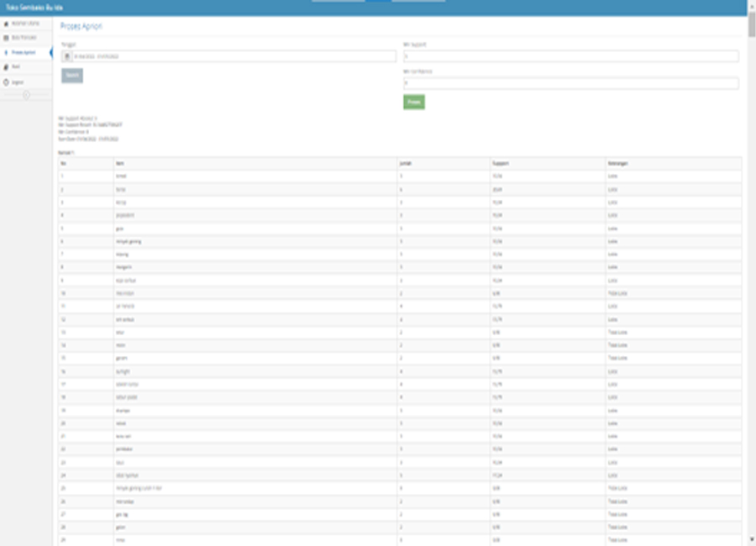The height and width of the screenshot is (546, 756).
Task: Click the Proses Apriori sidebar icon
Action: [x=7, y=52]
